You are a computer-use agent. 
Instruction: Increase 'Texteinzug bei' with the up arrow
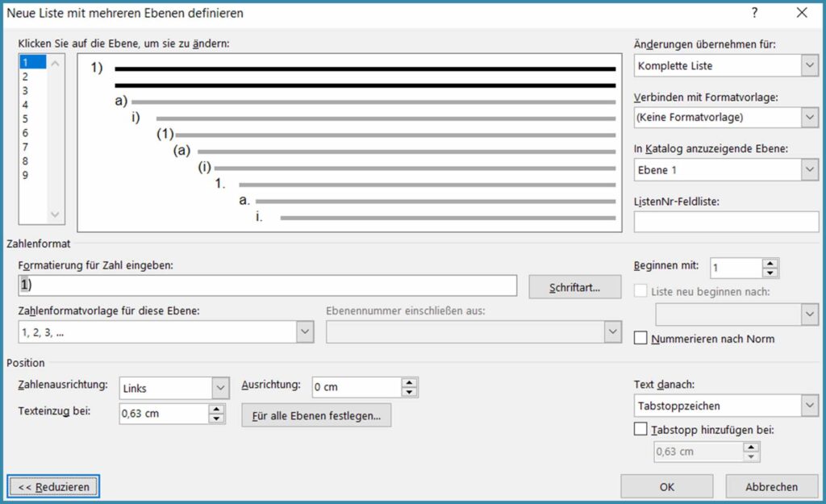tap(216, 409)
